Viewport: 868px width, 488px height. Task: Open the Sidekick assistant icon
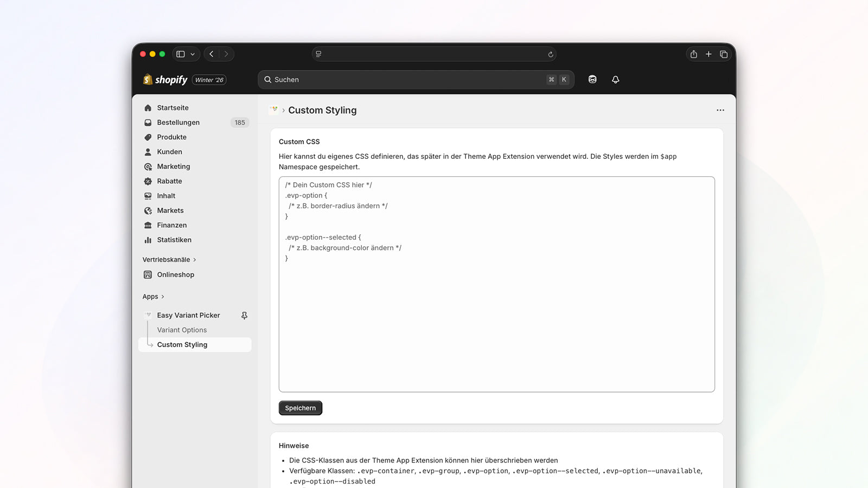tap(592, 80)
